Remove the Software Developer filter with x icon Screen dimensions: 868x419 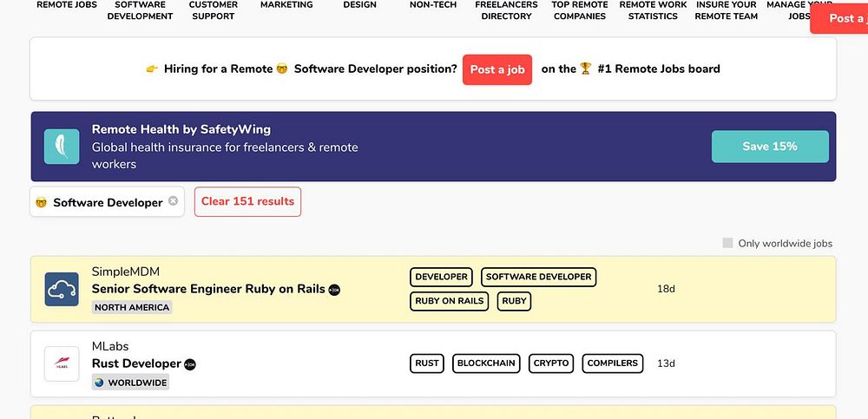(x=174, y=201)
